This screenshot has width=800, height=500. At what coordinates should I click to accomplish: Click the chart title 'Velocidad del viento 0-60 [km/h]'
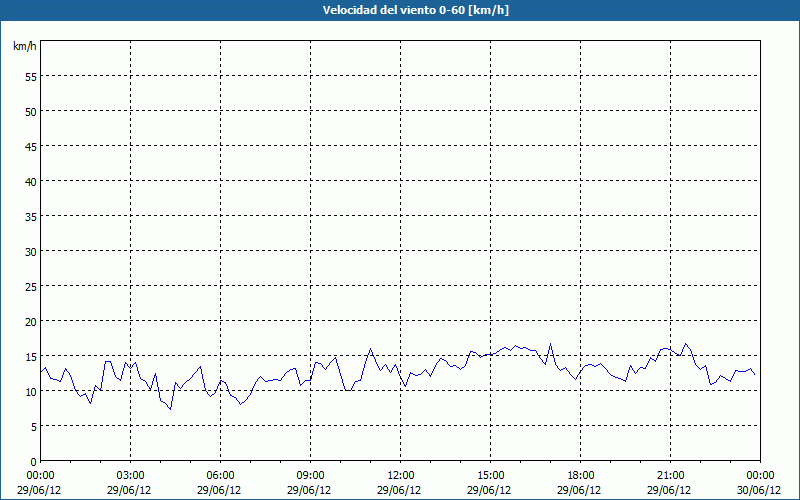tap(416, 10)
